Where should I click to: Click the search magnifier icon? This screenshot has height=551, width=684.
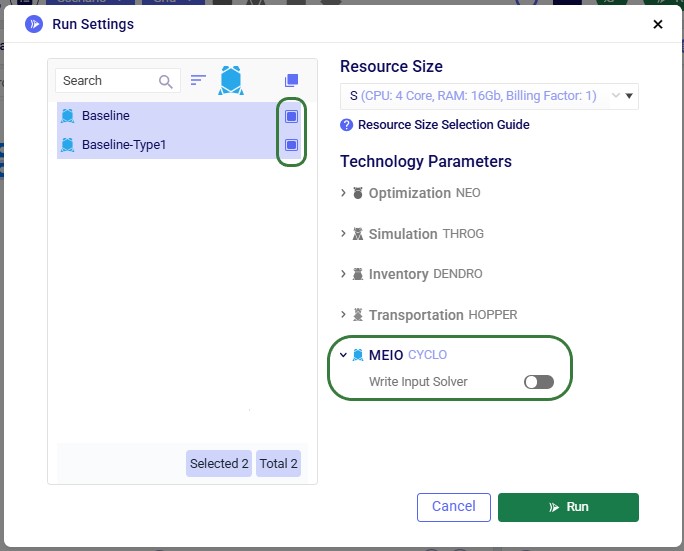tap(165, 81)
